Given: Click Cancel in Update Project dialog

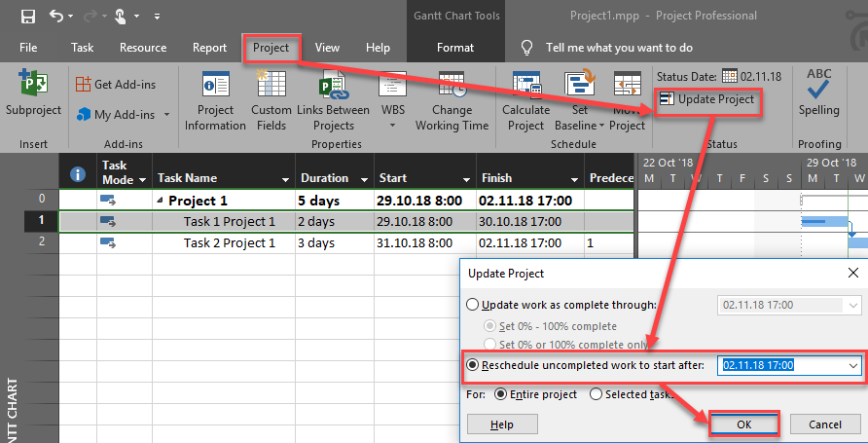Looking at the screenshot, I should pos(823,425).
